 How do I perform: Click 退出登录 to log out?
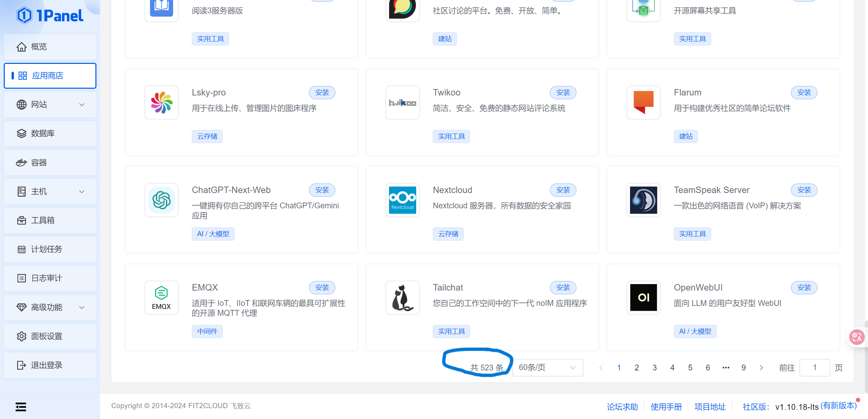point(50,365)
